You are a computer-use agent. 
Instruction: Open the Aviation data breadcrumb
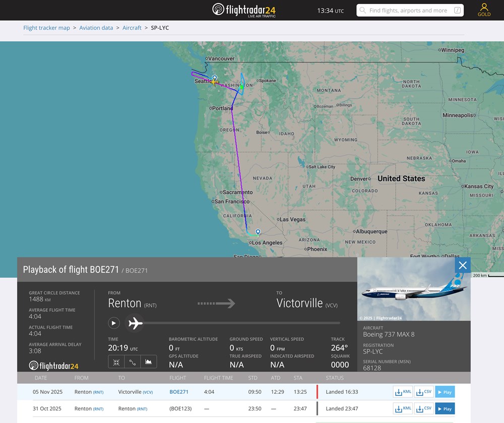(96, 28)
